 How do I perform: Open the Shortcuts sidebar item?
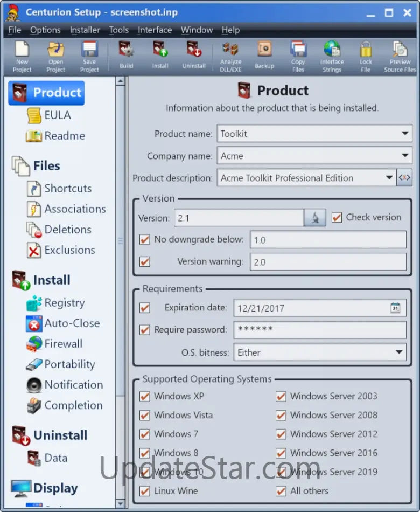pyautogui.click(x=59, y=189)
